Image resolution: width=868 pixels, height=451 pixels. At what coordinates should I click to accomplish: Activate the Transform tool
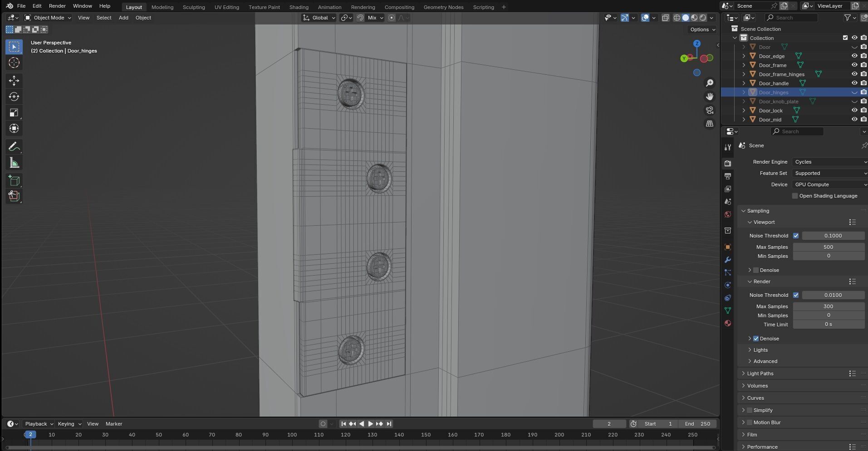[14, 128]
